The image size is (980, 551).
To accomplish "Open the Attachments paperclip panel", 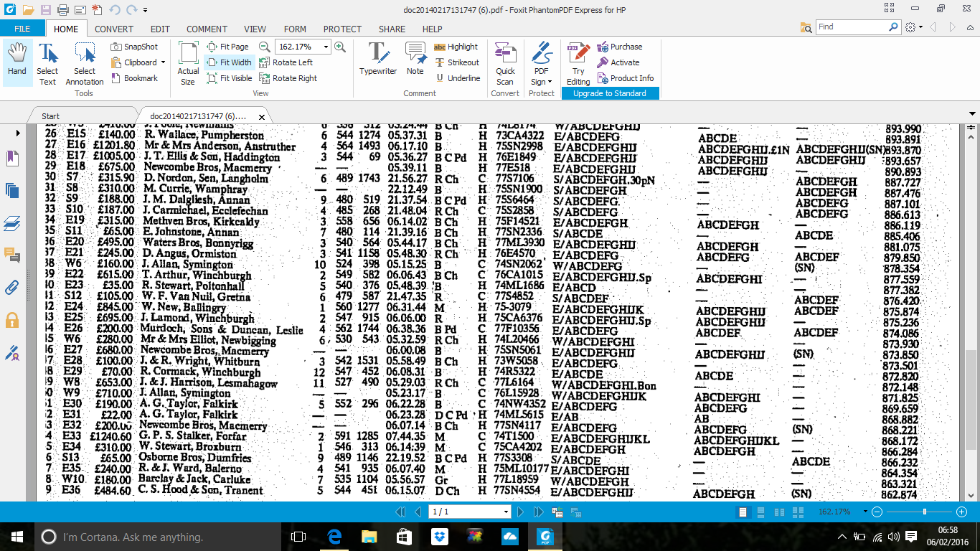I will (12, 288).
